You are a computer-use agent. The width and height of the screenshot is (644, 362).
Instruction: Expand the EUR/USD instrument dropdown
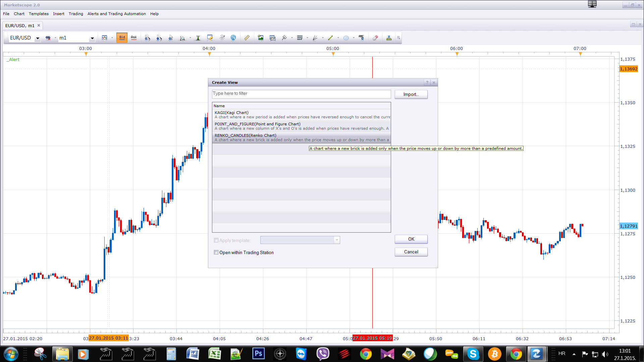click(x=38, y=38)
